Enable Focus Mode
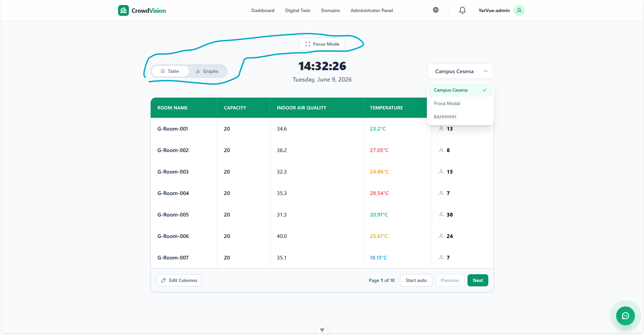Viewport: 644px width, 335px height. [322, 44]
